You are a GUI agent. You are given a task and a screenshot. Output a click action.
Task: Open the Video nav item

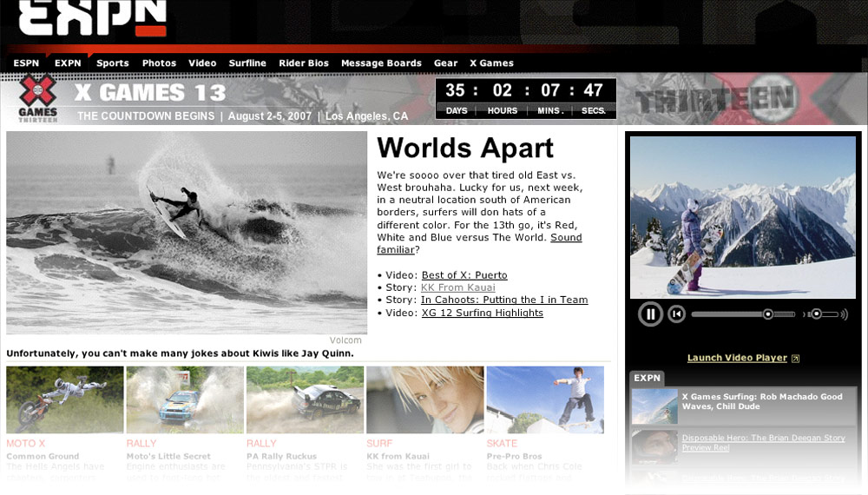coord(202,63)
